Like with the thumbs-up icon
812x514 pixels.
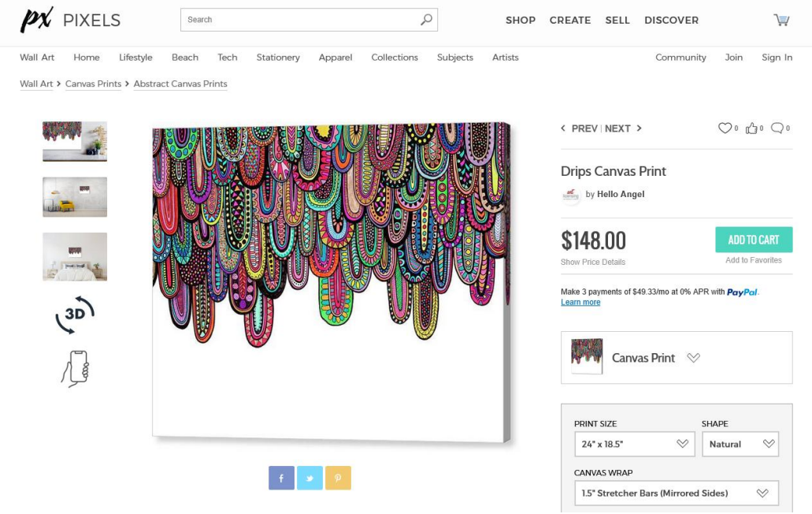751,128
